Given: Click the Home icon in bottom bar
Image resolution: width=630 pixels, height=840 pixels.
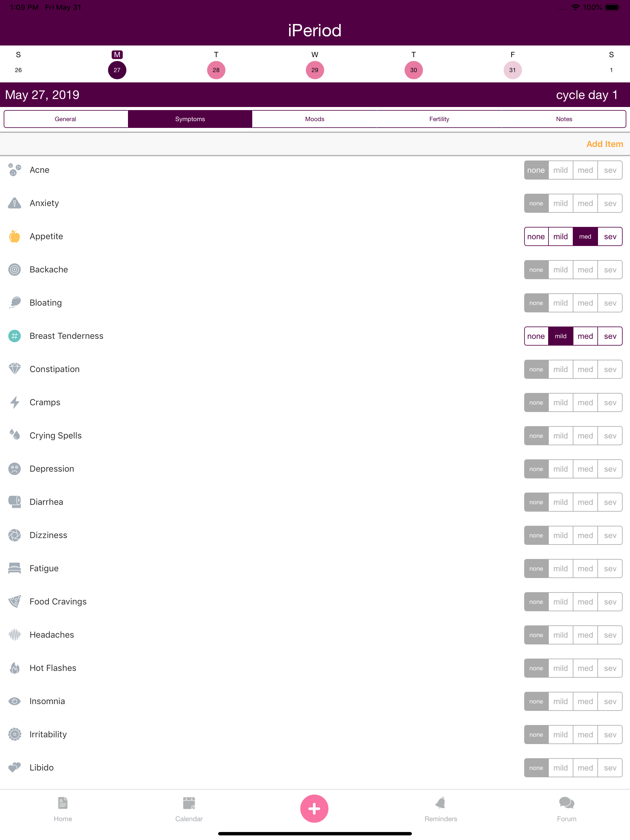Looking at the screenshot, I should coord(63,803).
